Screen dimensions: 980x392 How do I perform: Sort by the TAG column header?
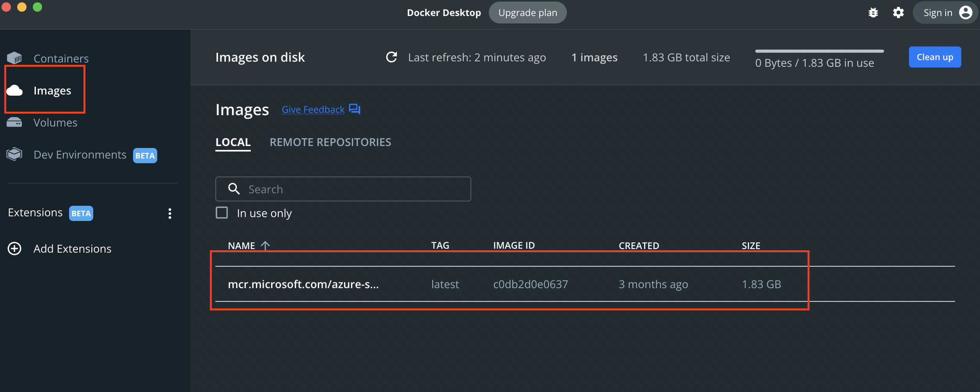click(x=440, y=246)
